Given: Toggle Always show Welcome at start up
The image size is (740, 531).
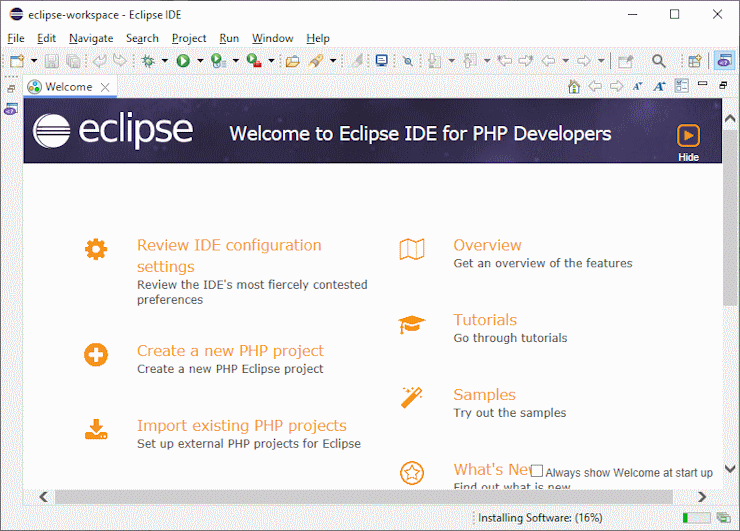Looking at the screenshot, I should [x=537, y=471].
